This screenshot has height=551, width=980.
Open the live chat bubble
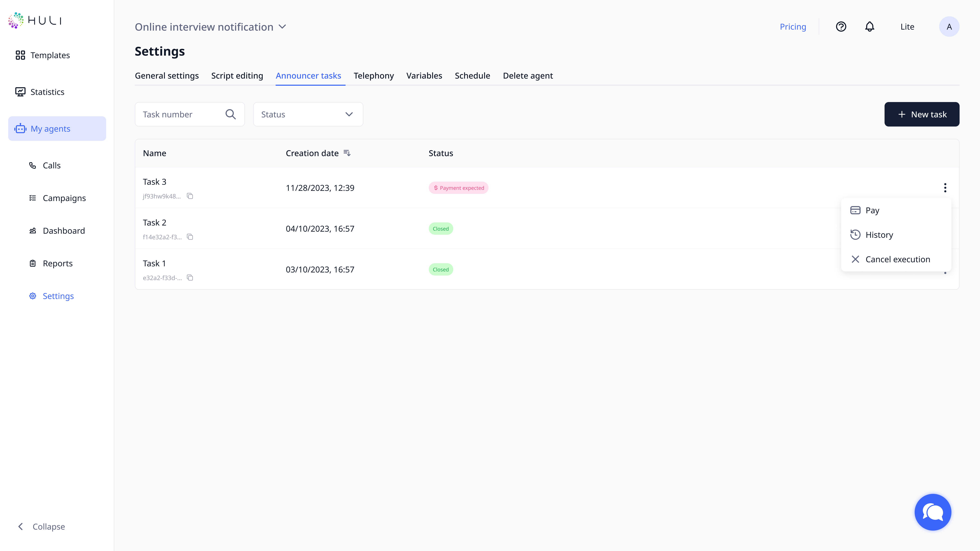[932, 512]
